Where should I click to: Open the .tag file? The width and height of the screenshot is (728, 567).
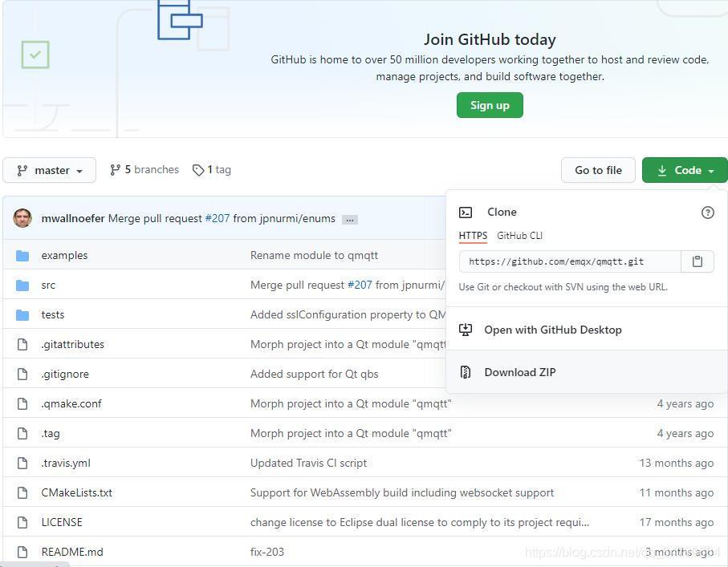50,434
